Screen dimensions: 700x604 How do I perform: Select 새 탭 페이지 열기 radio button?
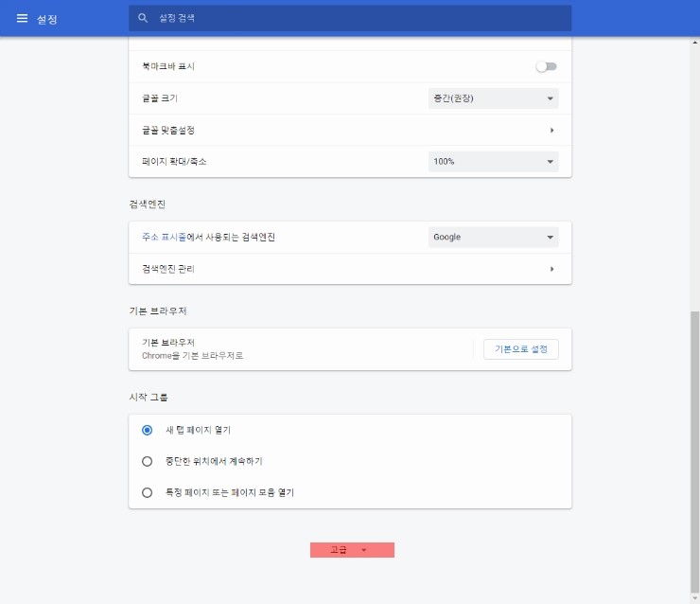point(147,430)
